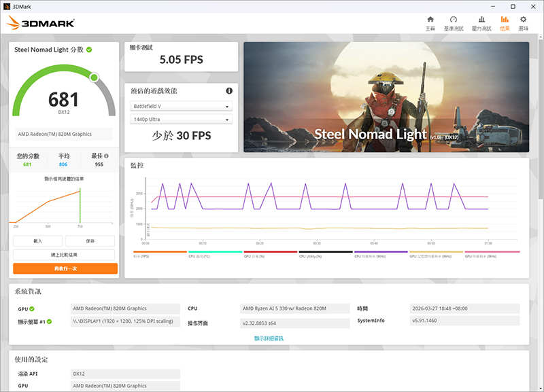
Task: Open the 顯示詳細資訊 details link
Action: coord(269,338)
